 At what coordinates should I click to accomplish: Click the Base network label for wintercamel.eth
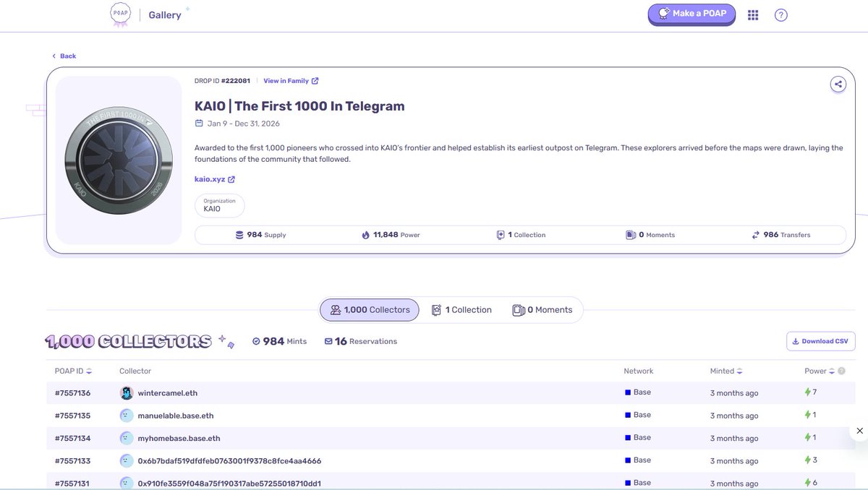[x=638, y=392]
